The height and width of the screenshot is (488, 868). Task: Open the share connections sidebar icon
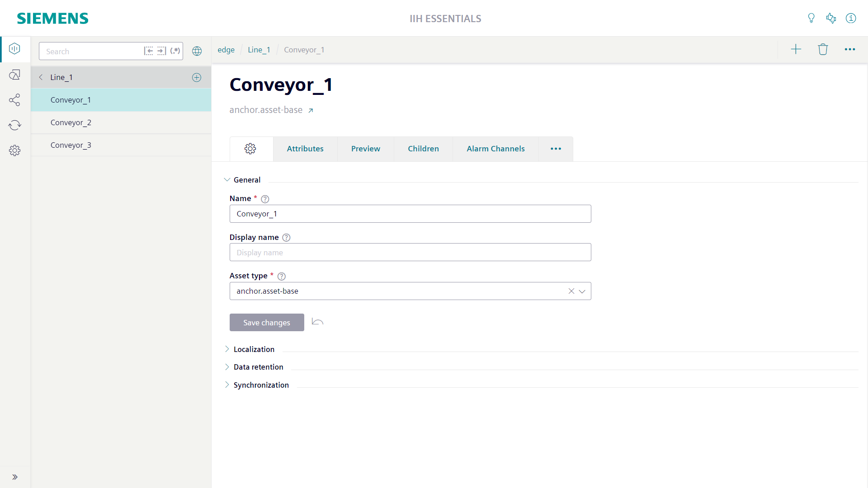pos(14,100)
